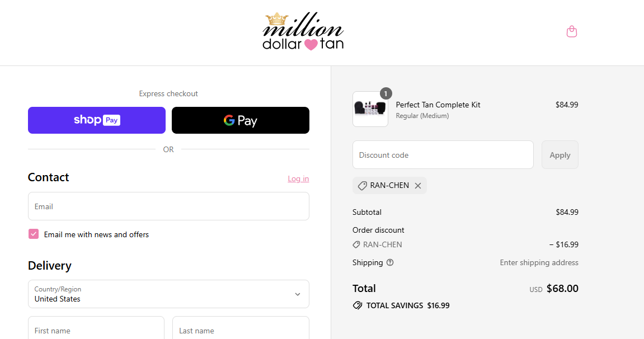Click the First name field
Screen dimensions: 644x339
(96, 328)
